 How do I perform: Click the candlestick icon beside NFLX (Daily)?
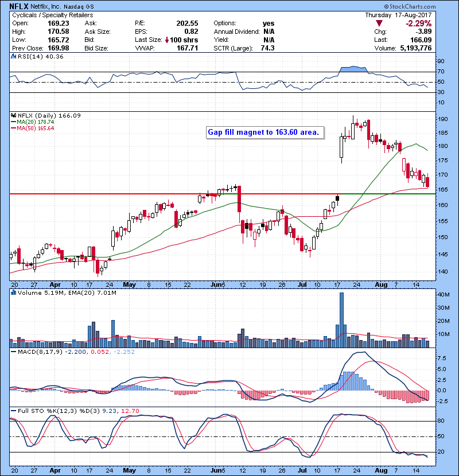13,115
